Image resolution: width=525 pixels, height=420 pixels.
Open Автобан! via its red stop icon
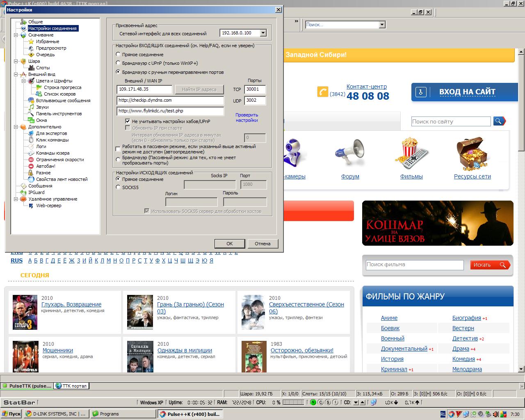click(x=31, y=166)
